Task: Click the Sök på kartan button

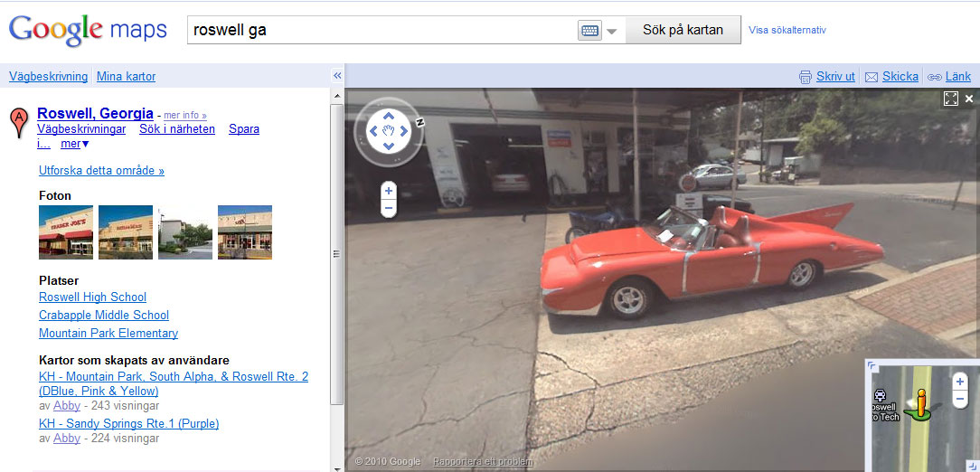Action: coord(683,30)
